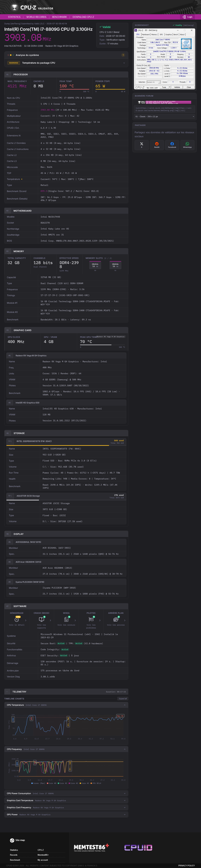This screenshot has width=201, height=868.
Task: Open the Benchmark link in the footer
Action: coord(15,860)
